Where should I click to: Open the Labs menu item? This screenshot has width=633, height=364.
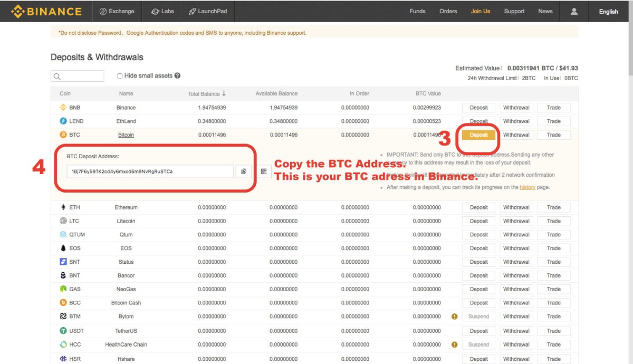[162, 11]
